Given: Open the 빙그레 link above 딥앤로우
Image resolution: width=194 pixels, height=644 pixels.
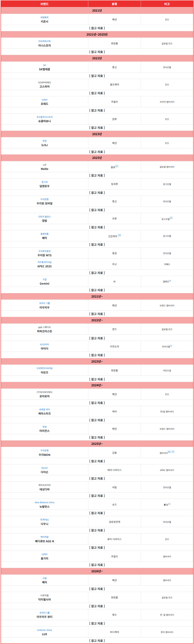Looking at the screenshot, I should pos(45,182).
